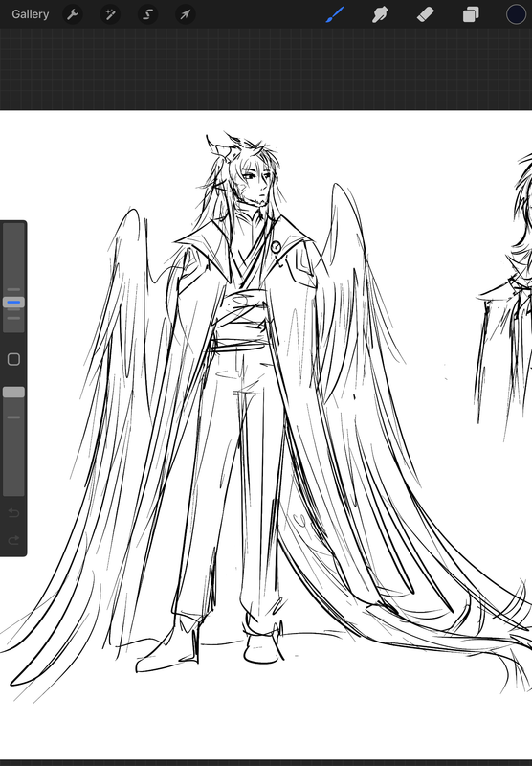Image resolution: width=532 pixels, height=766 pixels.
Task: Click the brush opacity slider handle
Action: [x=13, y=393]
